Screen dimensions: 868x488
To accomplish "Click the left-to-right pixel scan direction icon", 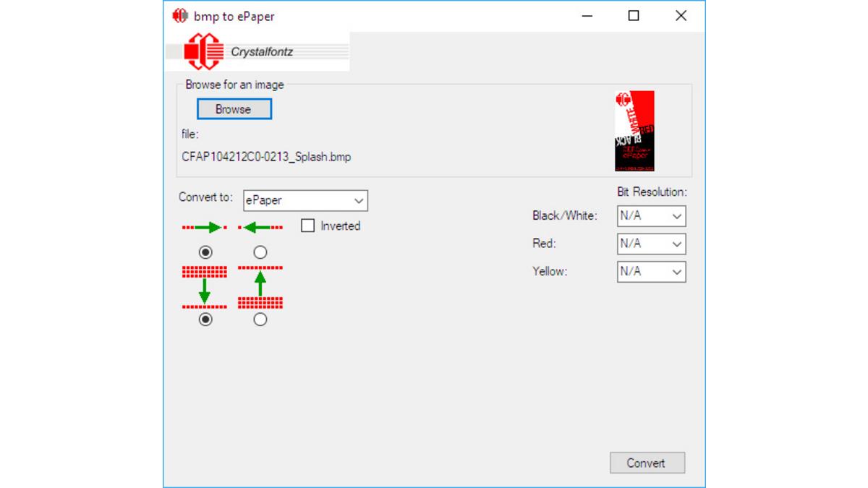I will tap(205, 226).
